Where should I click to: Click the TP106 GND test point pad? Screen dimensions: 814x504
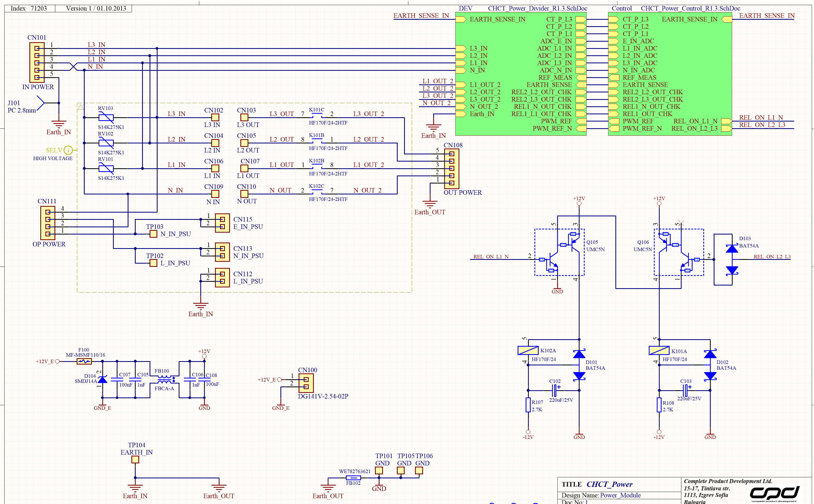419,470
